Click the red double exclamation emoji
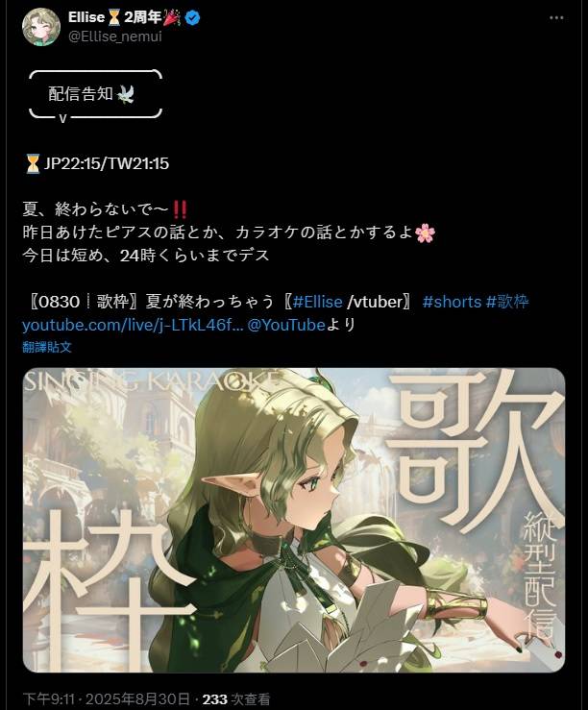The width and height of the screenshot is (588, 710). point(180,209)
